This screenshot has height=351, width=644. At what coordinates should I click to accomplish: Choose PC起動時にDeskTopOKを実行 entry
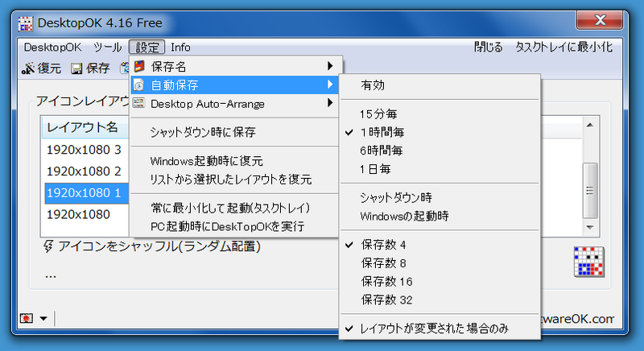234,226
